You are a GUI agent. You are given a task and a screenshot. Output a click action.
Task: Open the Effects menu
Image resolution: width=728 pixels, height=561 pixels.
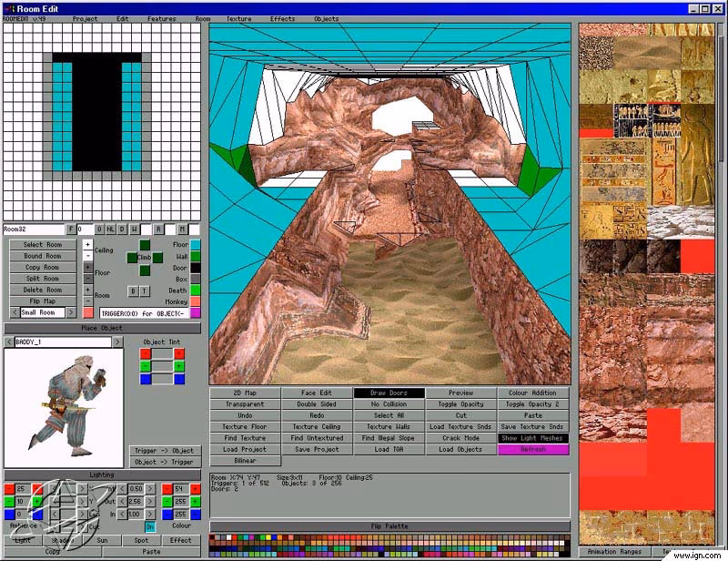point(282,19)
